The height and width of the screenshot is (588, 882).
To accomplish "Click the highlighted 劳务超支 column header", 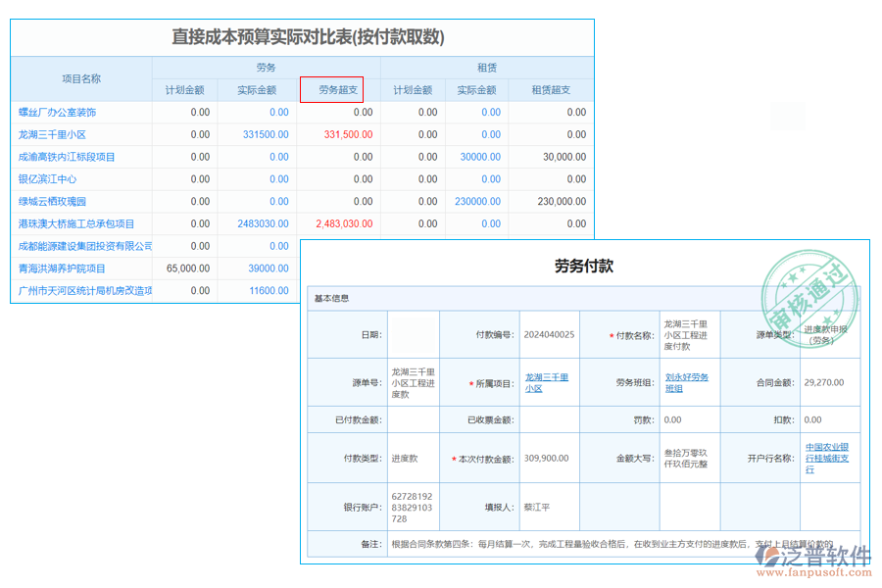I will coord(335,89).
